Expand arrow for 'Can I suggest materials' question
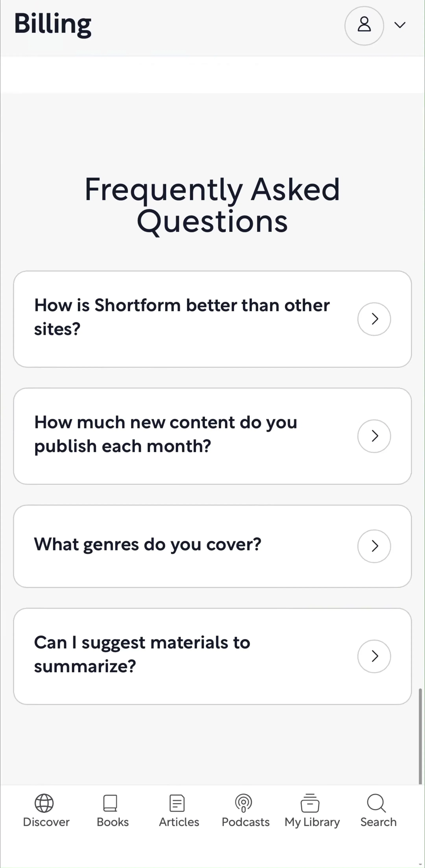425x868 pixels. click(x=374, y=656)
